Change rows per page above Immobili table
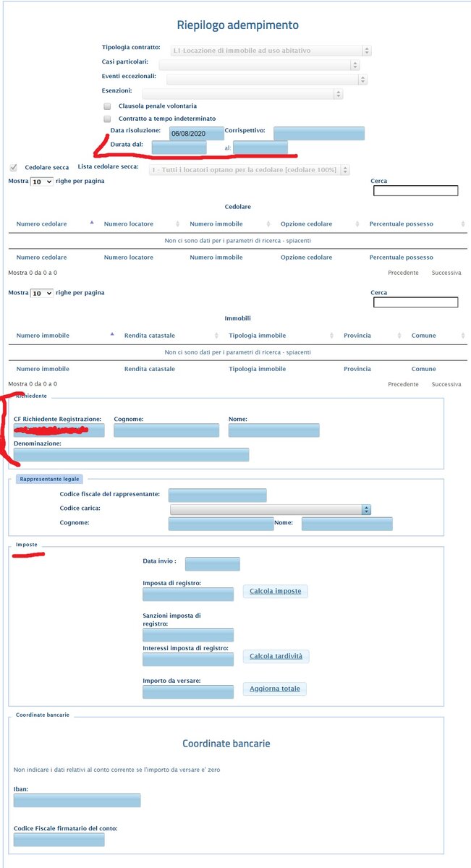The image size is (471, 868). click(x=42, y=293)
